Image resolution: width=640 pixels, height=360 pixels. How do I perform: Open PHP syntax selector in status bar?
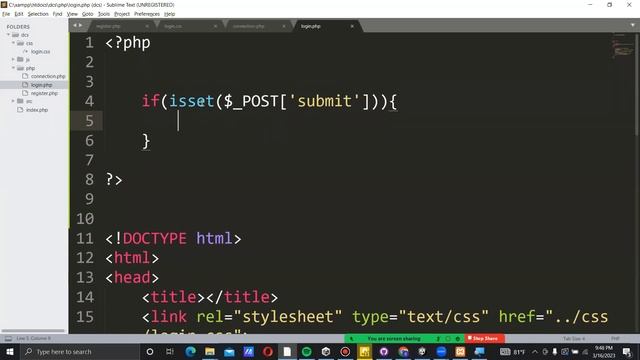(615, 338)
